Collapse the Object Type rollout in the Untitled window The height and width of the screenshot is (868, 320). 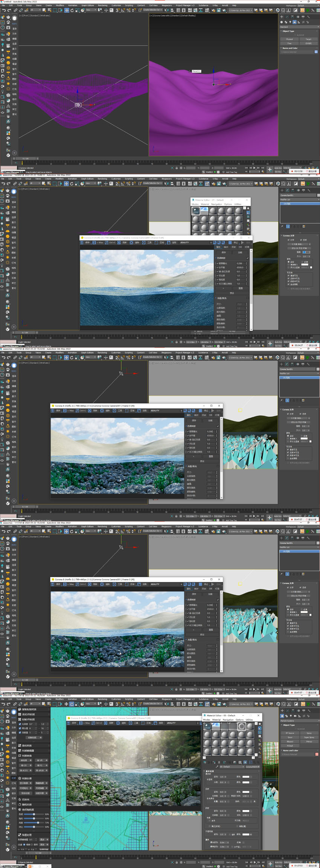pos(299,31)
